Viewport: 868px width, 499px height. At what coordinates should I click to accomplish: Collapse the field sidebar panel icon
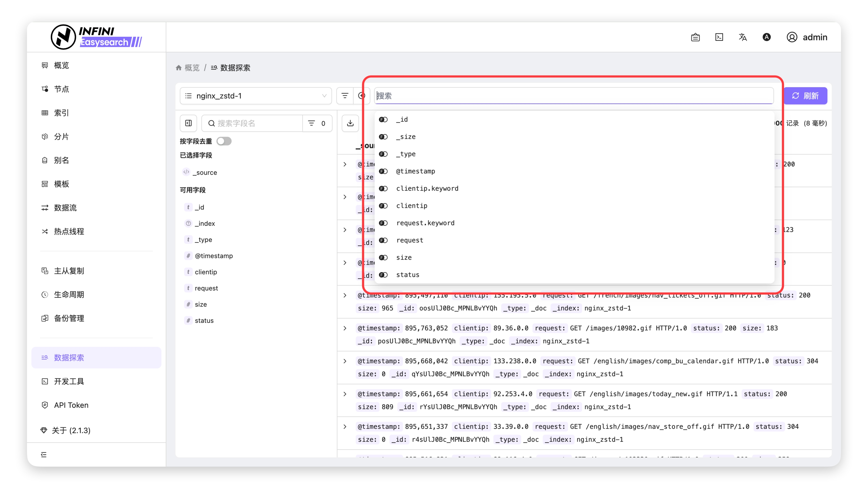[x=188, y=123]
